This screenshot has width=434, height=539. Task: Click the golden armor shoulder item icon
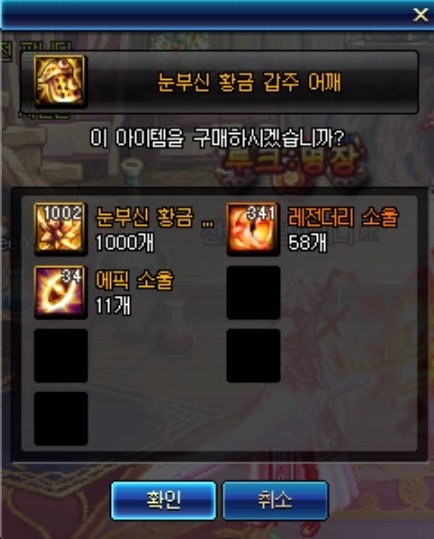[60, 81]
